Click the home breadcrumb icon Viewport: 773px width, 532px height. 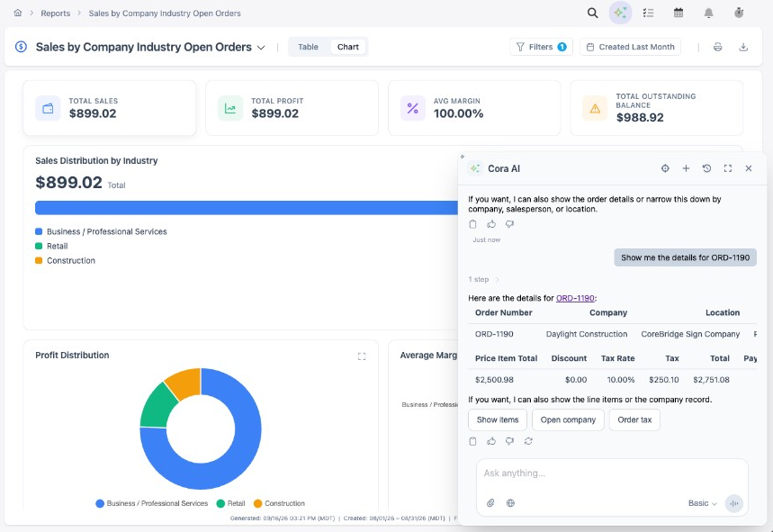coord(18,13)
